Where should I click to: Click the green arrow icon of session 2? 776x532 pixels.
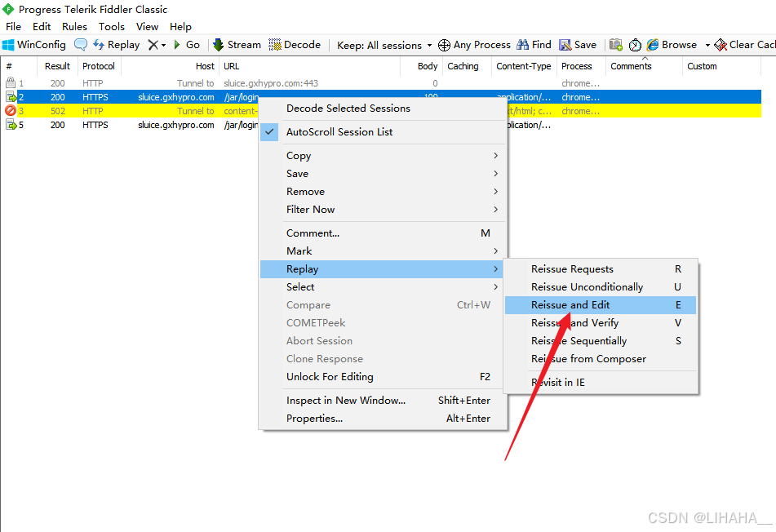tap(11, 97)
